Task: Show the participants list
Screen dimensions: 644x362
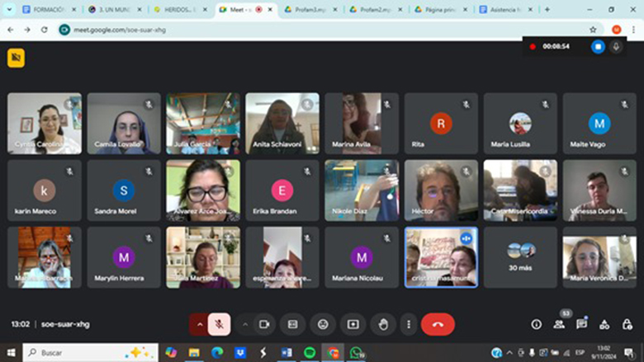Action: point(559,325)
